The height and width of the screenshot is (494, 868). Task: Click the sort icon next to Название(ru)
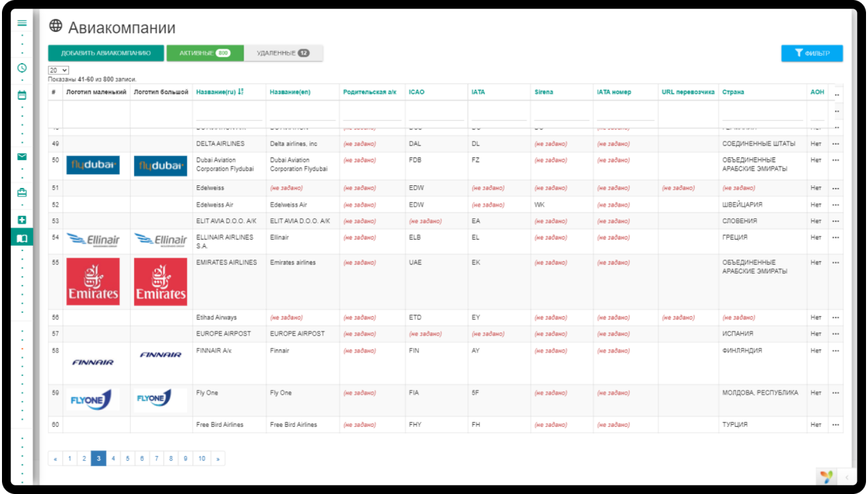[241, 92]
